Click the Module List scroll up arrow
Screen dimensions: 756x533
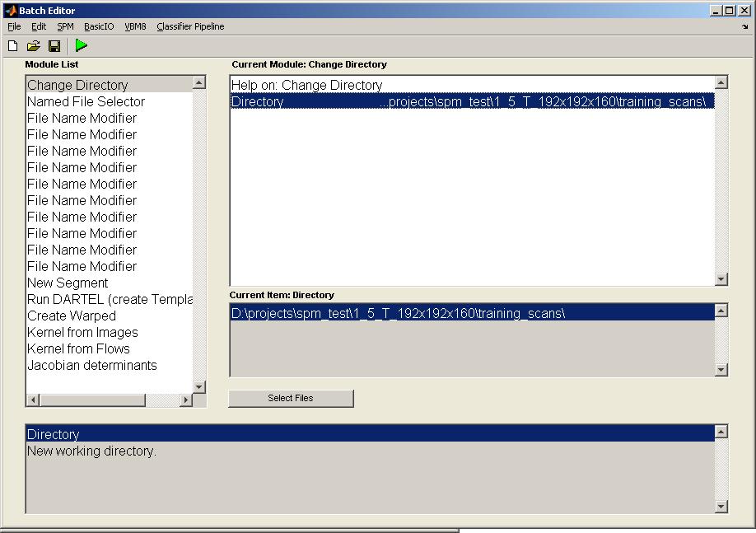point(199,82)
